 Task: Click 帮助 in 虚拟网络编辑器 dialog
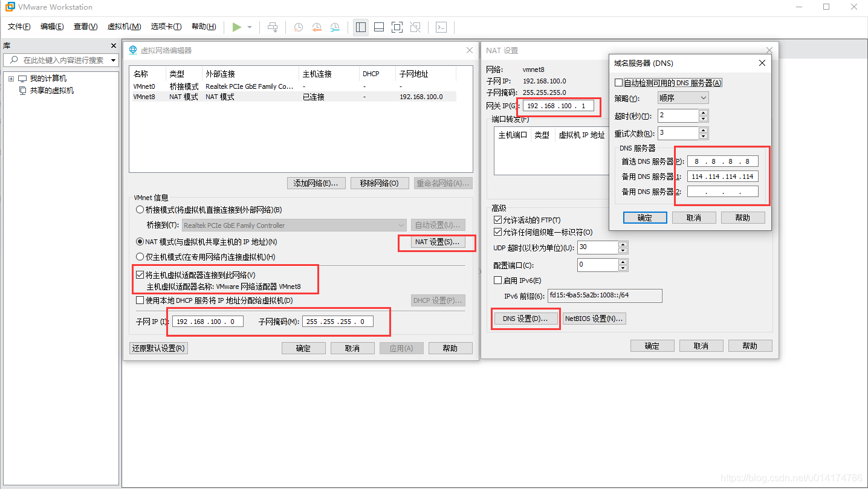pyautogui.click(x=450, y=348)
